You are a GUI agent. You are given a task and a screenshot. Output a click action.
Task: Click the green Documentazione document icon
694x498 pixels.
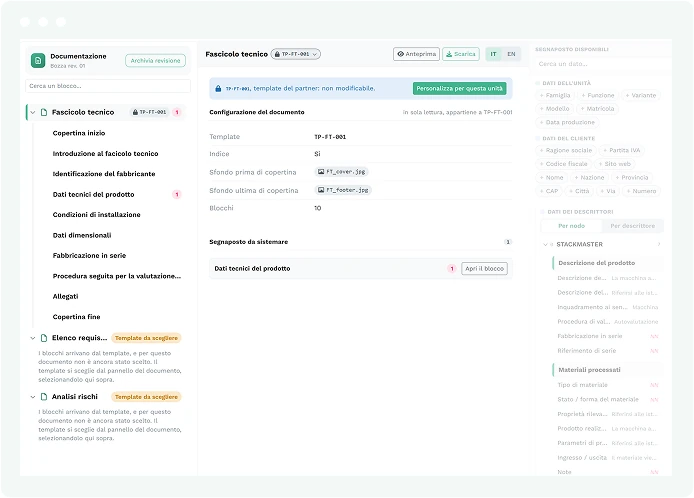point(38,60)
